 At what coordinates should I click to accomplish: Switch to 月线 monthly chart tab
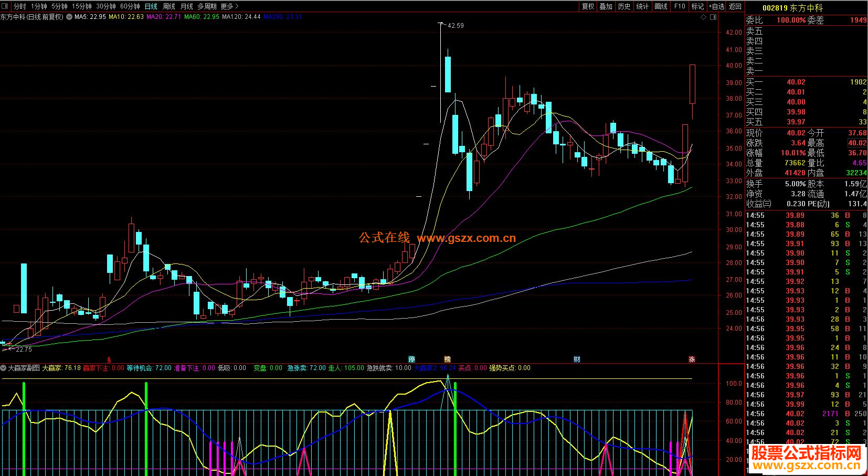coord(187,6)
